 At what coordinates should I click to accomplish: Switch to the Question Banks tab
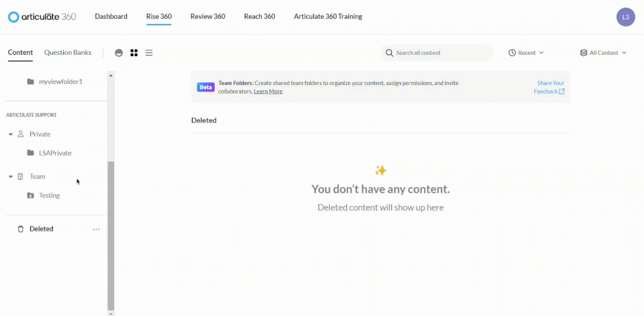coord(68,52)
